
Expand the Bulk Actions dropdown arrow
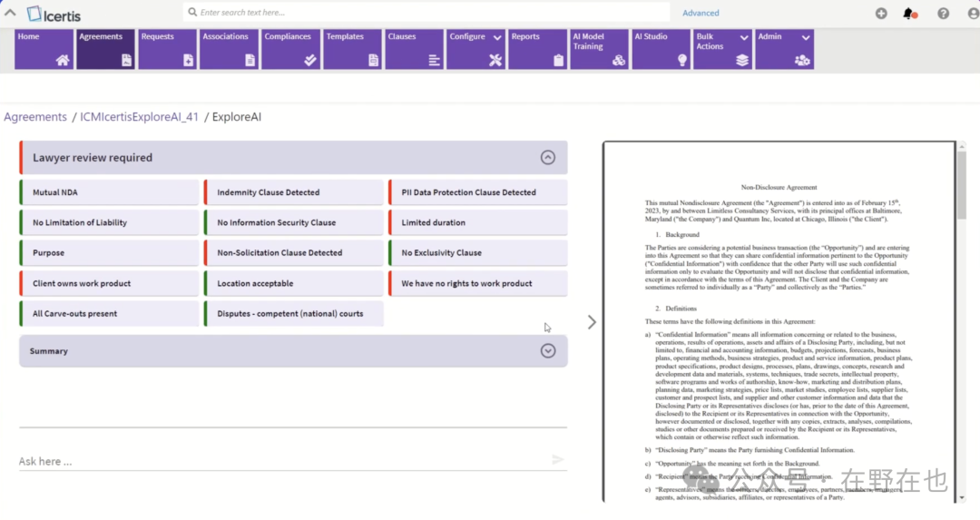click(744, 37)
